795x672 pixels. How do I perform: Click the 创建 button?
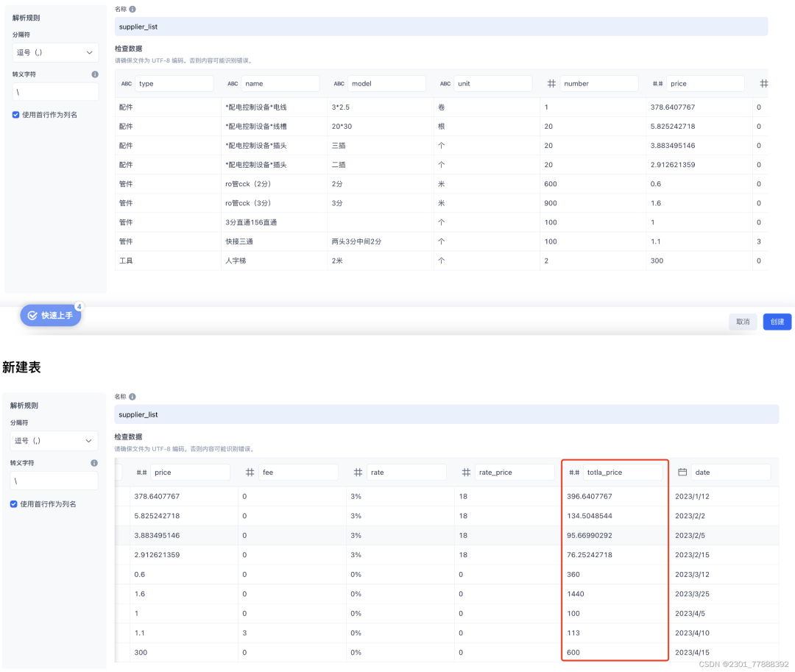(777, 322)
